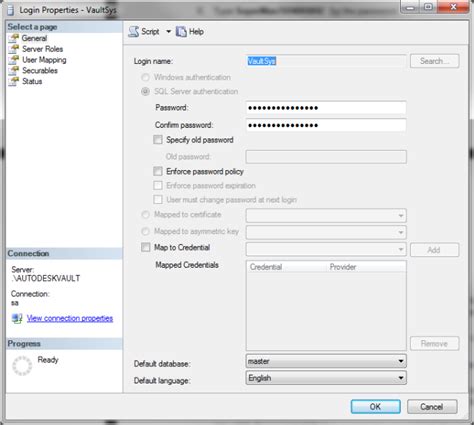Open the General page icon

14,38
